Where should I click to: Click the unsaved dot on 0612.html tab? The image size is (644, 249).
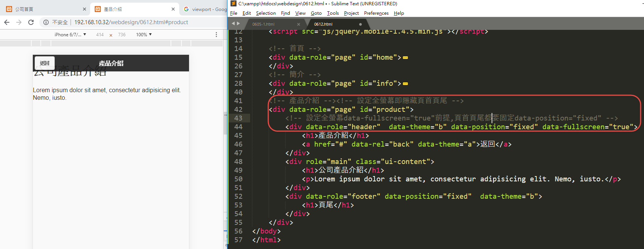360,24
